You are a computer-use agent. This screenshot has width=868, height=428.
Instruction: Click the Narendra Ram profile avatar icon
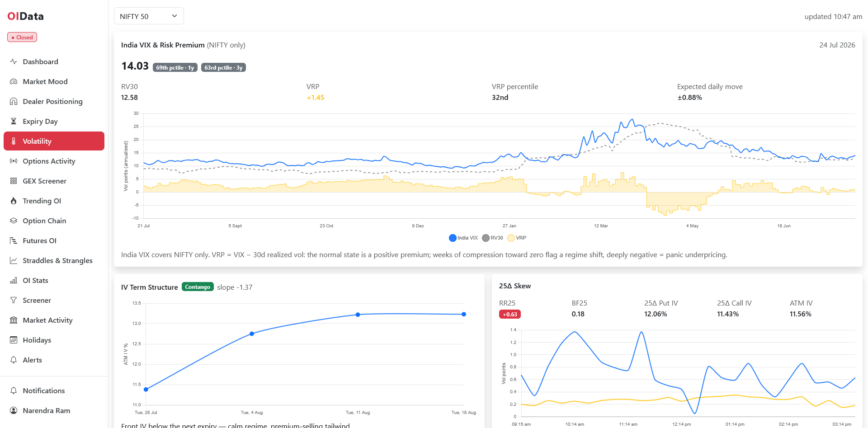click(14, 410)
